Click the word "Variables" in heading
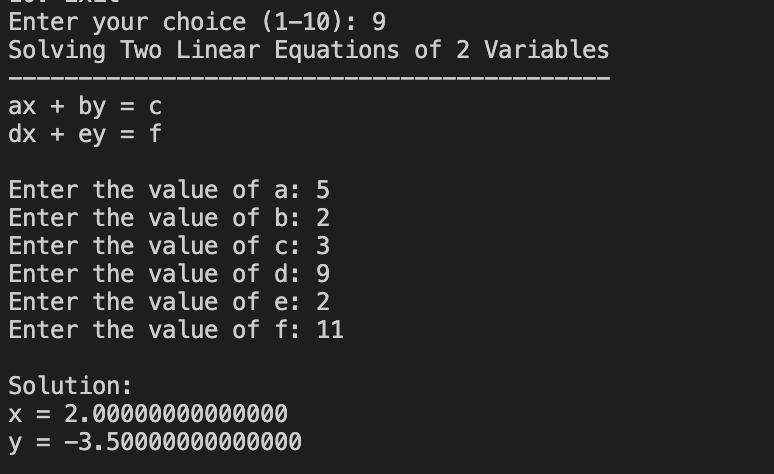 [547, 50]
